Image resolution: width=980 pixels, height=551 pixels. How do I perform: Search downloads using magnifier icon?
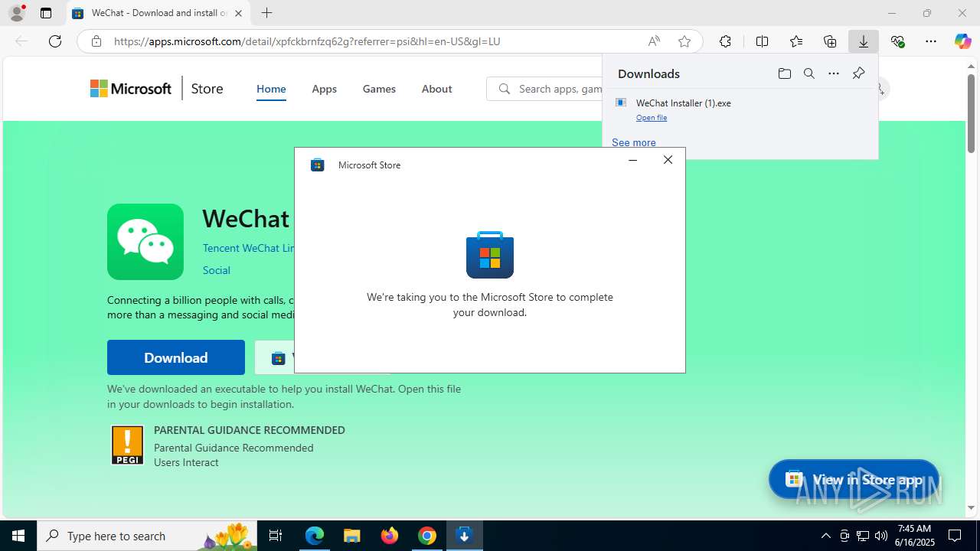[808, 73]
